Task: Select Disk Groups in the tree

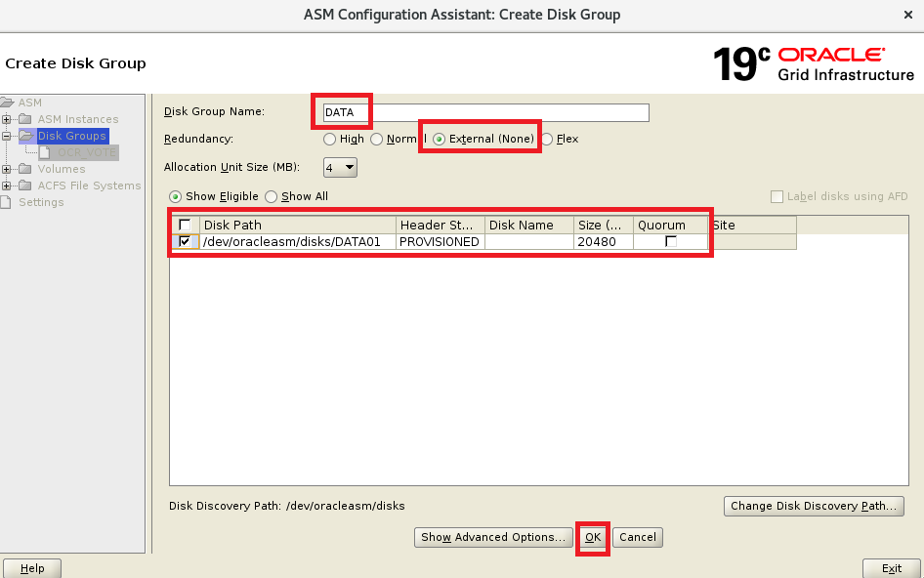Action: click(x=72, y=136)
